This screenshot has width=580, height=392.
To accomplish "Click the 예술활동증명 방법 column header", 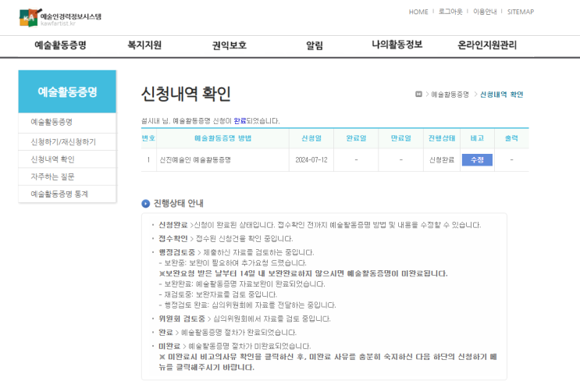I will click(222, 138).
